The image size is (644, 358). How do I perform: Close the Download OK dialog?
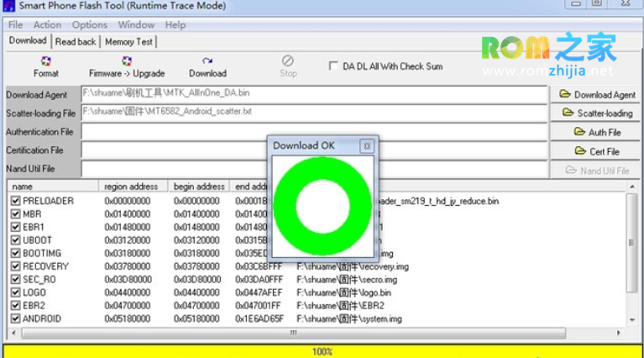click(x=366, y=146)
